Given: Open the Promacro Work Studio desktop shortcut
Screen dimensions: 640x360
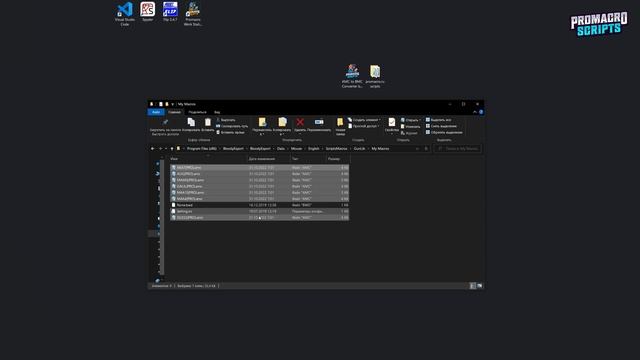Looking at the screenshot, I should [193, 13].
